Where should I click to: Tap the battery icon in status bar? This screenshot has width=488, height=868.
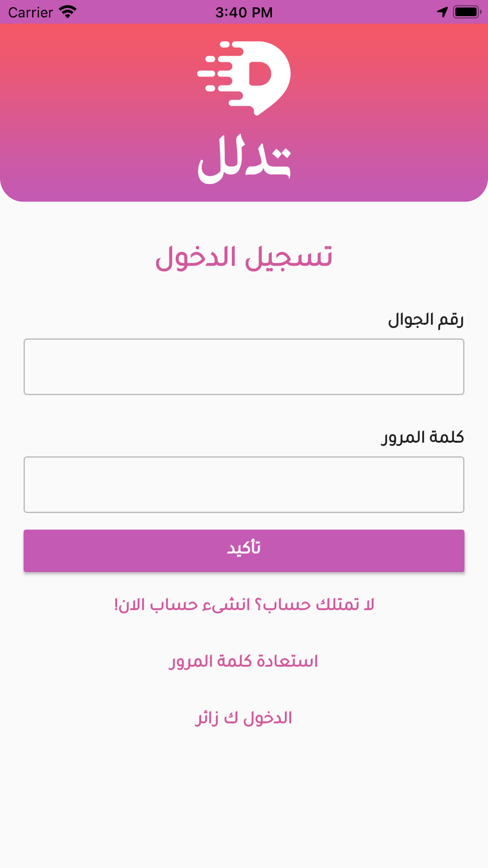(467, 12)
